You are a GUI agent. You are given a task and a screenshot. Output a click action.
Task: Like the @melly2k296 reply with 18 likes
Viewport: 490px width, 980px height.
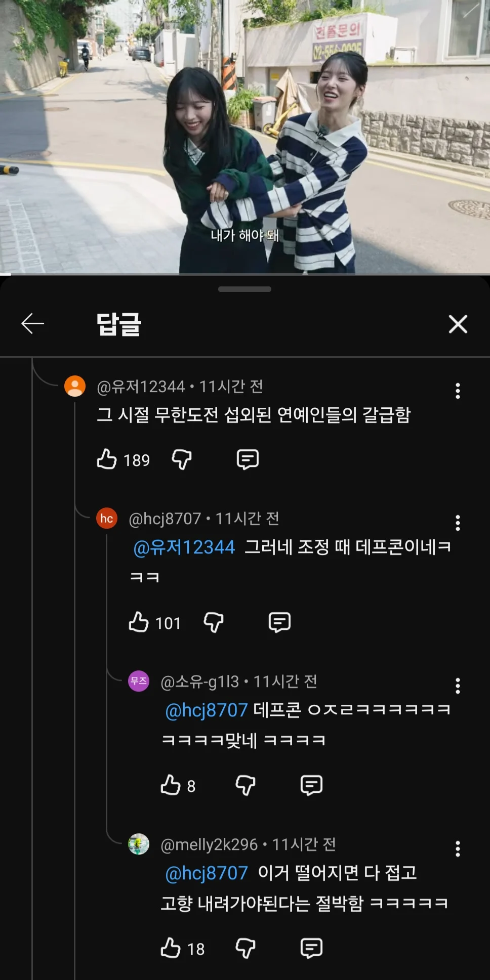171,948
